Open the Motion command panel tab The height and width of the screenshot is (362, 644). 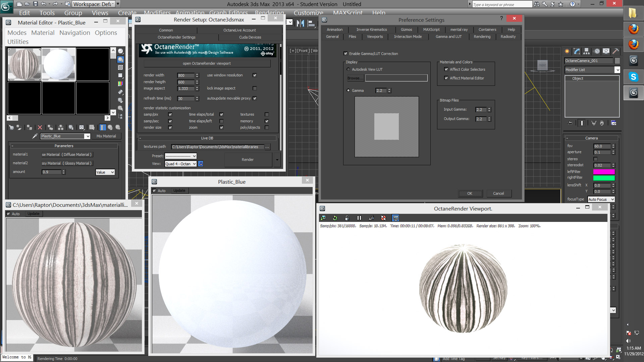(596, 51)
